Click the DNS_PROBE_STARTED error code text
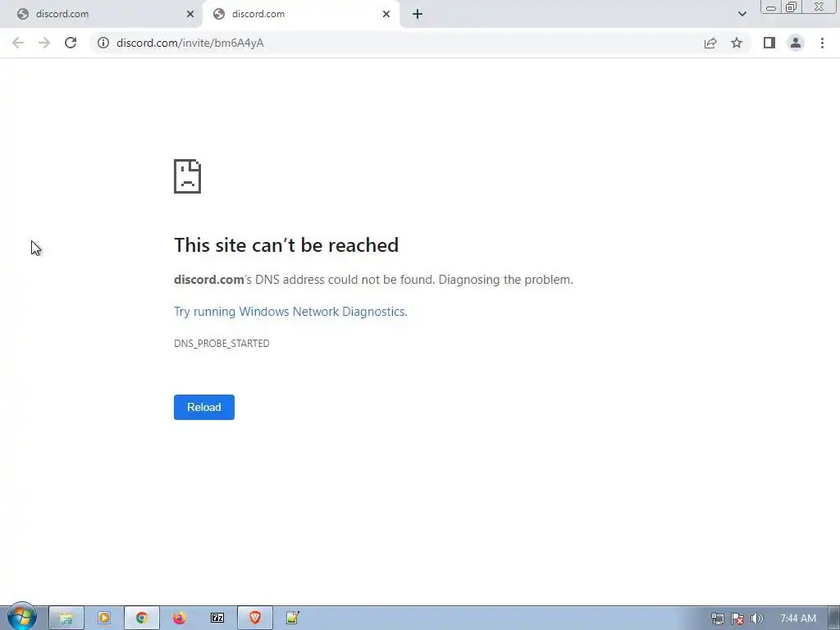Image resolution: width=840 pixels, height=630 pixels. click(x=221, y=344)
